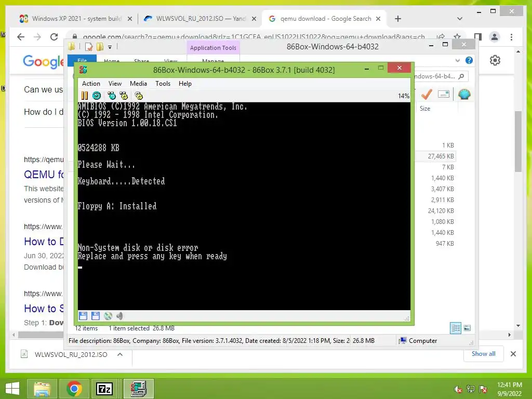
Task: Open a new Chrome tab
Action: (398, 19)
